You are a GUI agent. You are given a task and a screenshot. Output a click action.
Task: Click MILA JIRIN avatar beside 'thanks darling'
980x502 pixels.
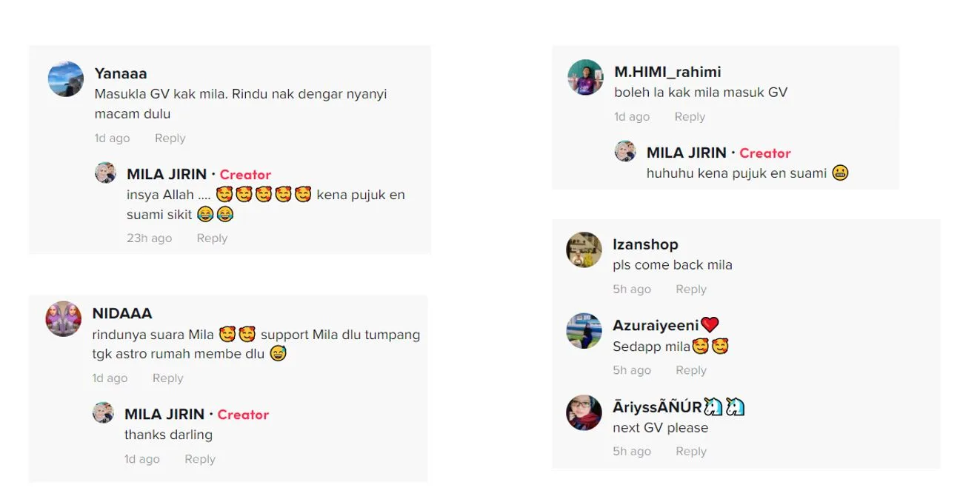point(103,413)
